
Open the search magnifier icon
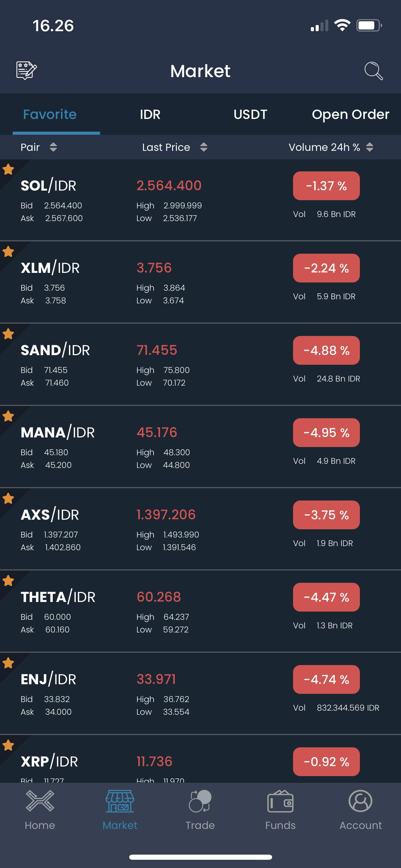pos(374,71)
